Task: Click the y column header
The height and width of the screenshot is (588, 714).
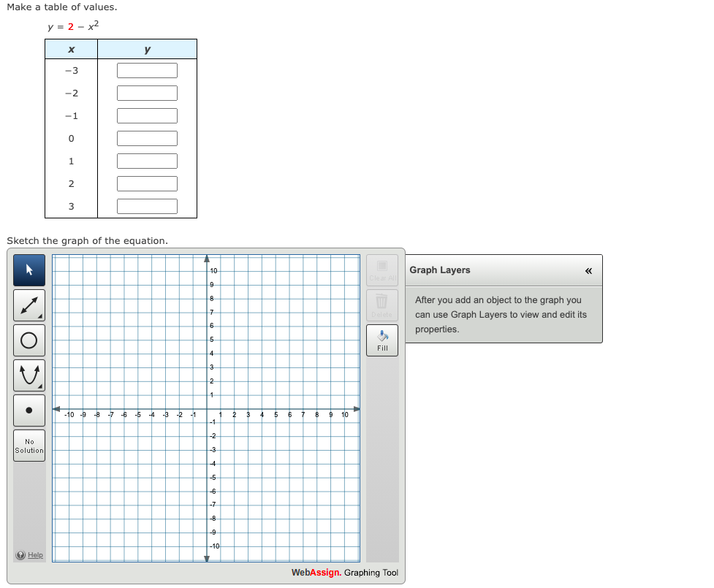Action: pos(147,49)
